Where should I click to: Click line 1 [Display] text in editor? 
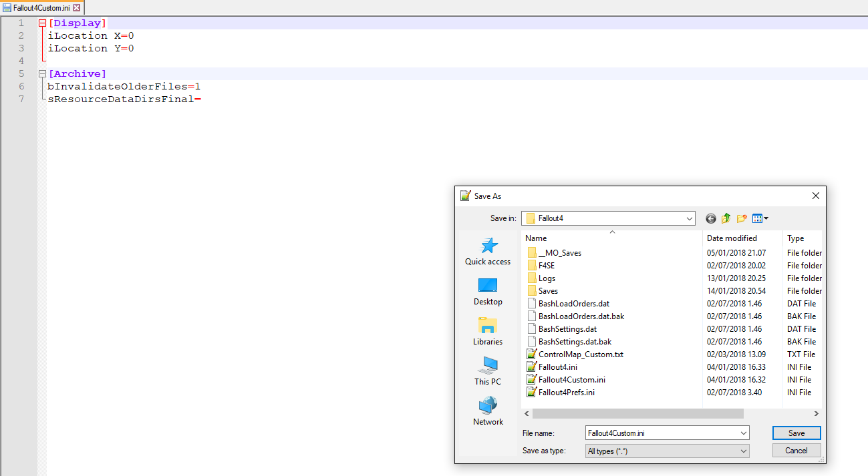(78, 23)
